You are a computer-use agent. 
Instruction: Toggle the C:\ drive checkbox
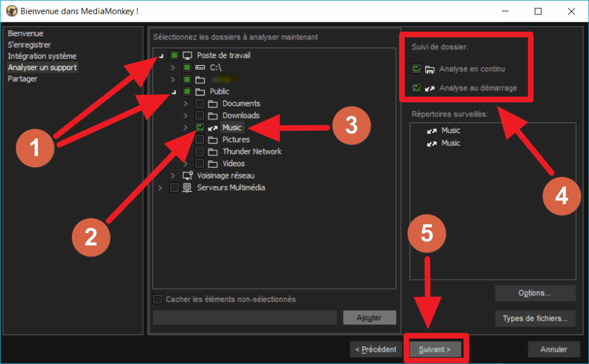pyautogui.click(x=187, y=68)
